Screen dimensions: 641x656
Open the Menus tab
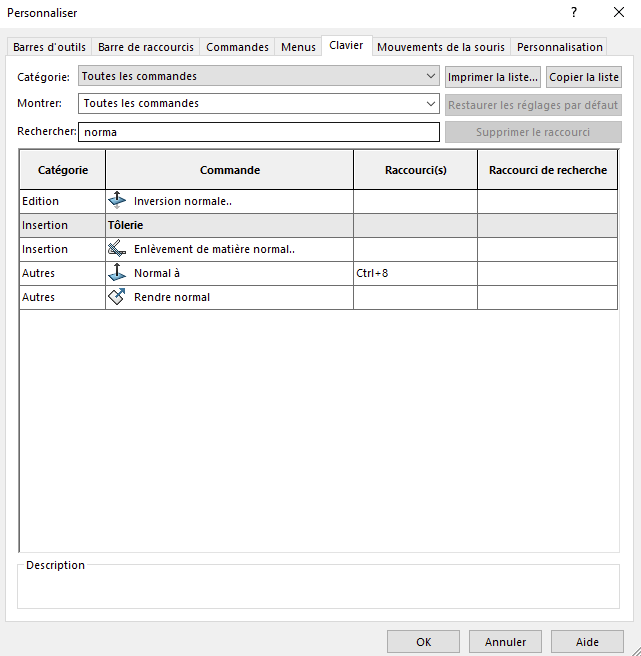click(x=298, y=47)
